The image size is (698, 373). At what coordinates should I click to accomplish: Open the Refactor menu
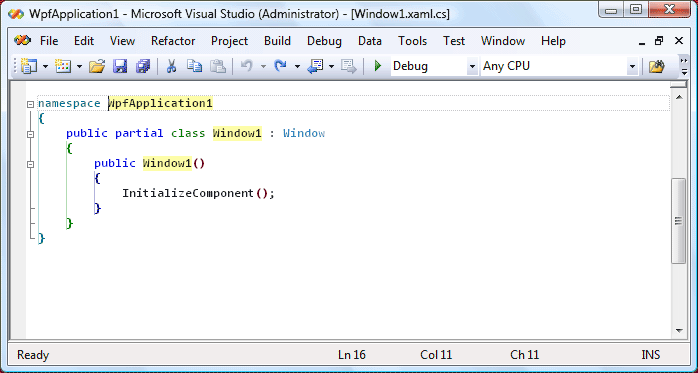pos(173,41)
